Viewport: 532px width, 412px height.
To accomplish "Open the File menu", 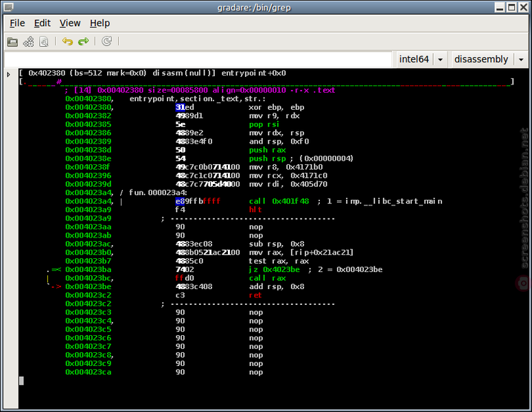I will (17, 23).
